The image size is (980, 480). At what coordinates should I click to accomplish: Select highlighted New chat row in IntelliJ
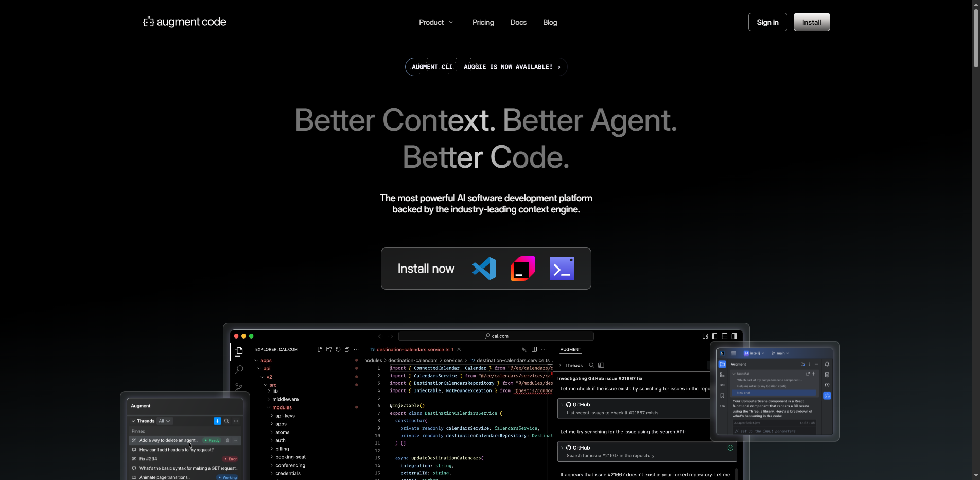point(774,393)
